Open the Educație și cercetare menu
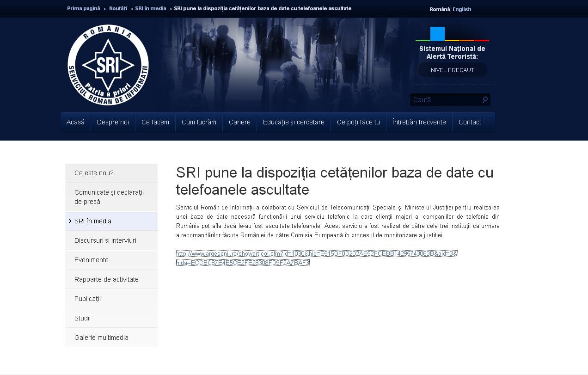588x375 pixels. (x=294, y=122)
